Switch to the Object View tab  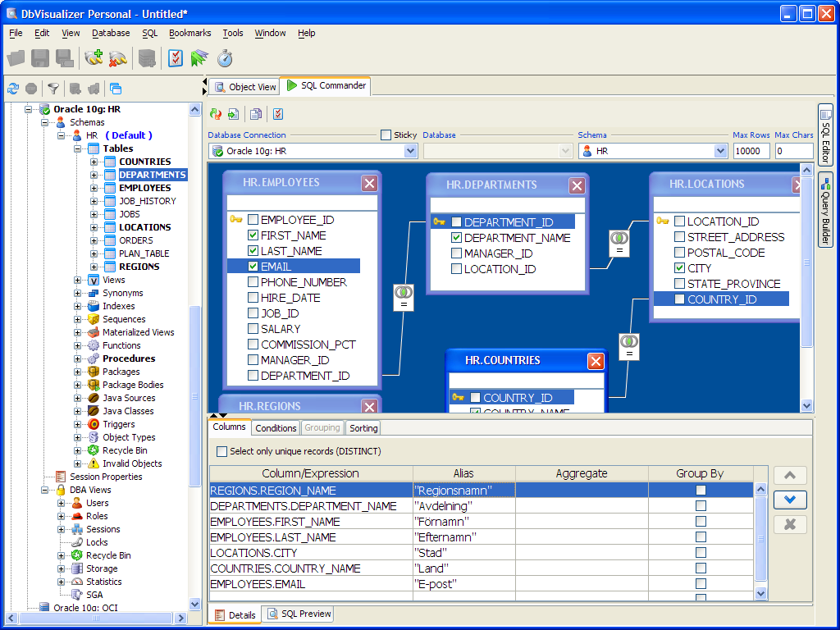click(x=244, y=87)
